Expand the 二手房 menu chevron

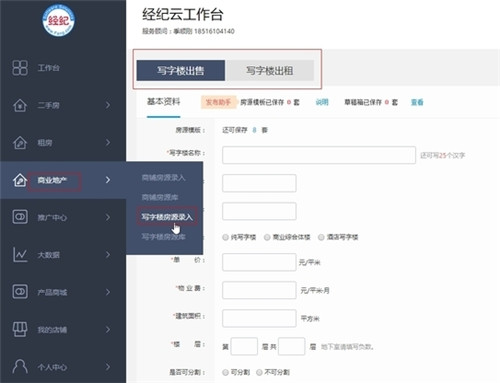[108, 105]
